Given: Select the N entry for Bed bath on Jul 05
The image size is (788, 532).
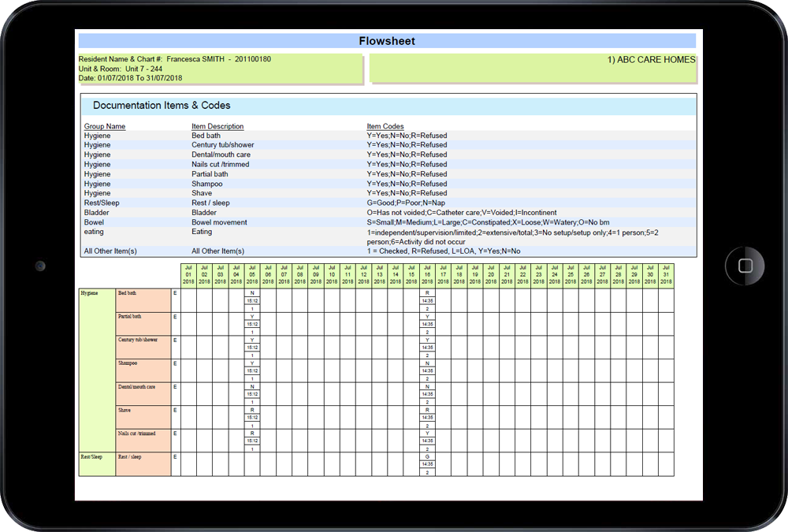Looking at the screenshot, I should tap(251, 292).
